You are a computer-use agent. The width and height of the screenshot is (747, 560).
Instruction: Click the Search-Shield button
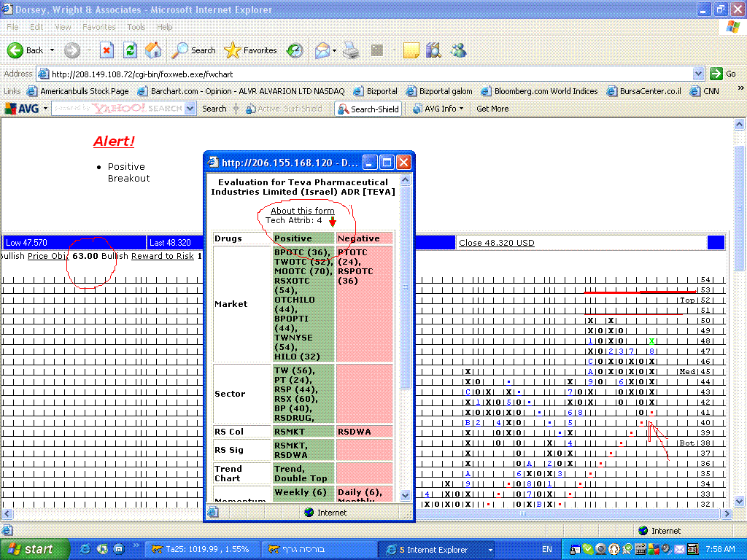tap(368, 109)
